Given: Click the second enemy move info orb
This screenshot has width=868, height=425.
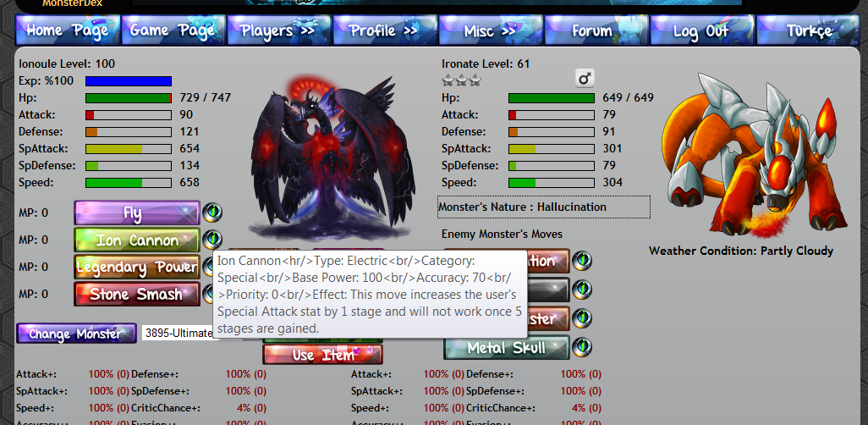Looking at the screenshot, I should coord(582,290).
